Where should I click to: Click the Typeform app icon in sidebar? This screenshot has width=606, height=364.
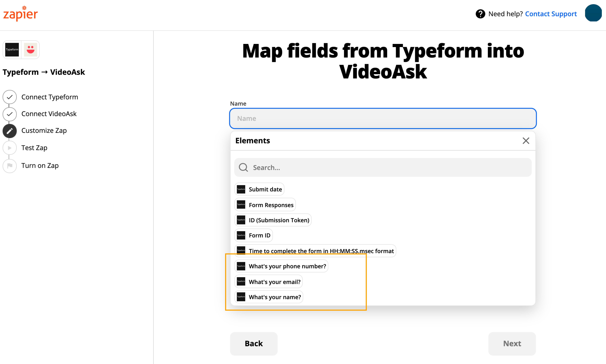12,50
